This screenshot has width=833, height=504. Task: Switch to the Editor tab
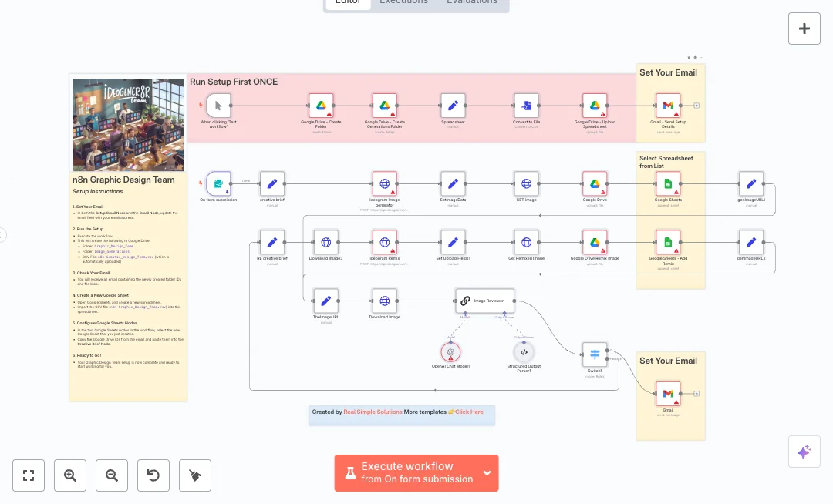[x=348, y=2]
